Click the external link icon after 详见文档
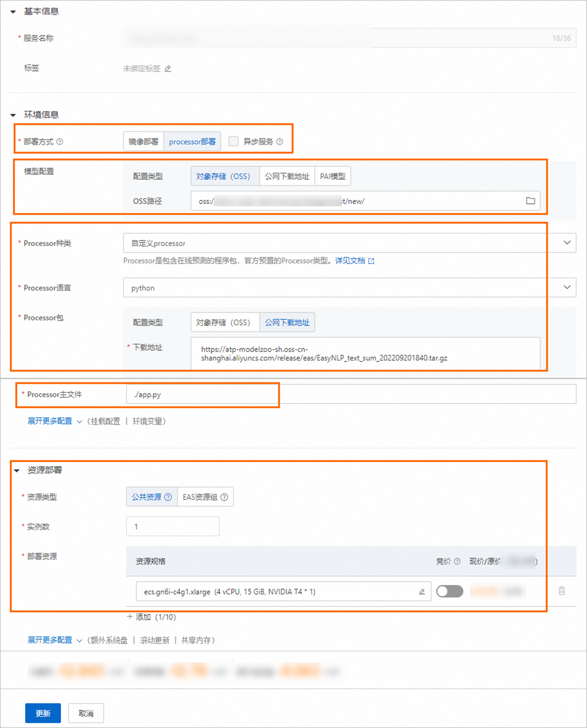The height and width of the screenshot is (728, 587). click(x=371, y=261)
